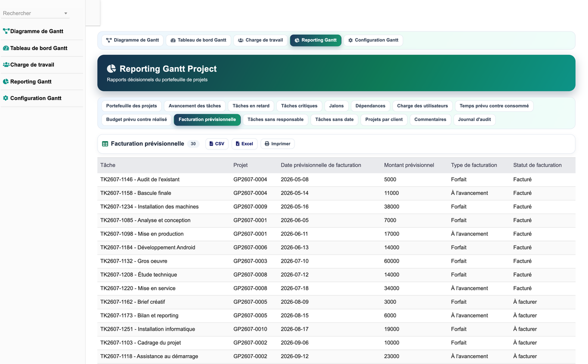Open the Tâches critiques report
The image size is (588, 364).
point(299,106)
